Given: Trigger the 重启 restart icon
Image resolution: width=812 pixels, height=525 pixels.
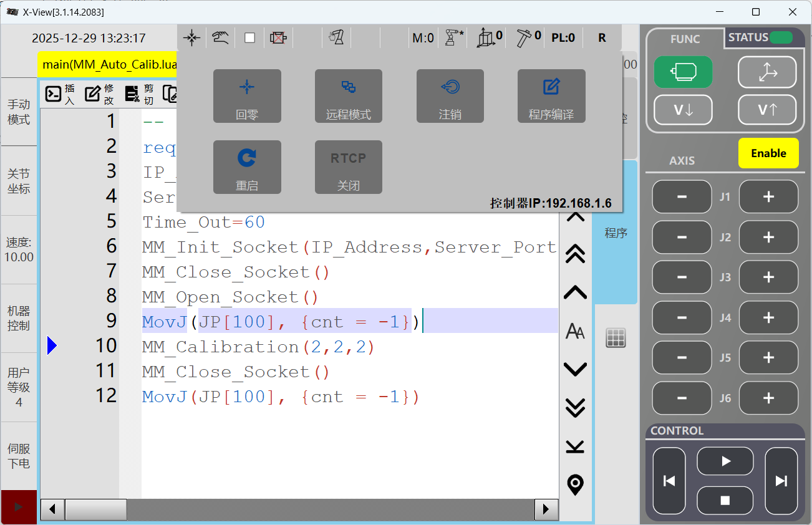Looking at the screenshot, I should pos(247,167).
